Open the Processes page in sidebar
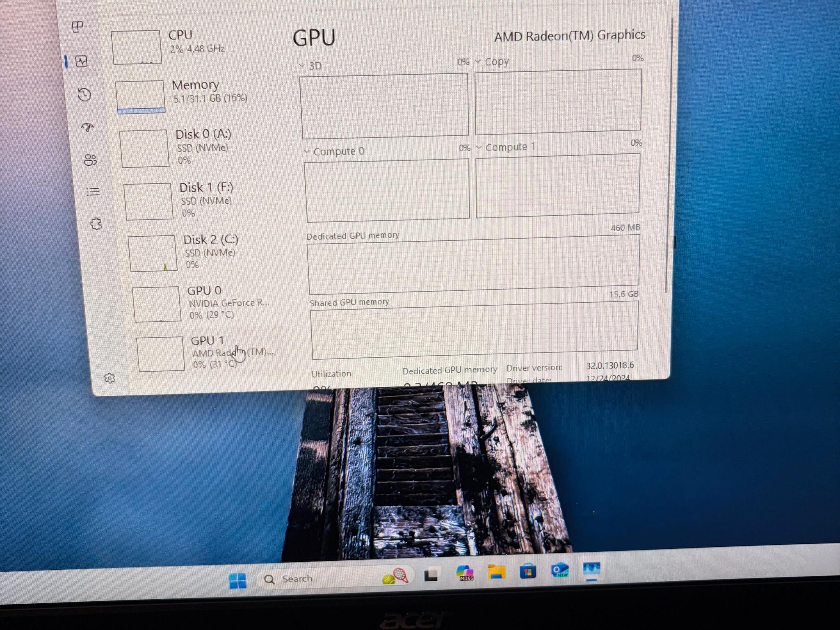 [77, 27]
